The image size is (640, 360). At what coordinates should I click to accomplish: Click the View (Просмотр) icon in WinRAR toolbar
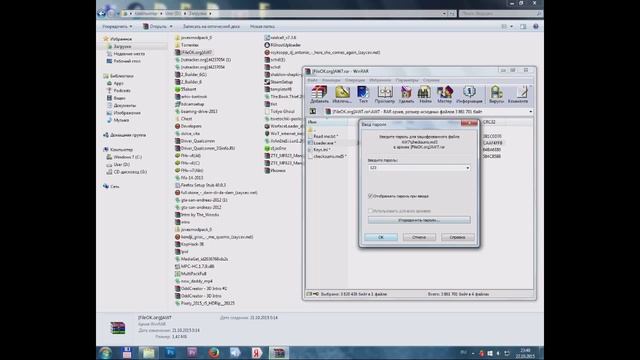(384, 94)
